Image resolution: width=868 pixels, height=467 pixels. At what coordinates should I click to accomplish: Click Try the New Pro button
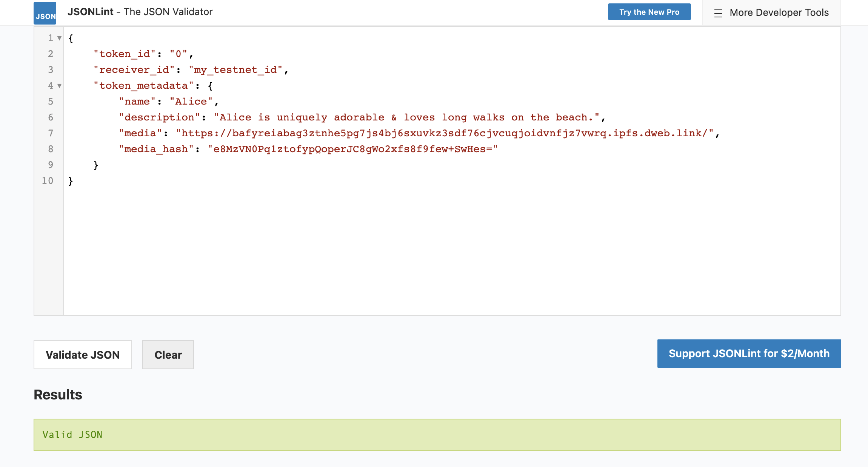pos(649,12)
